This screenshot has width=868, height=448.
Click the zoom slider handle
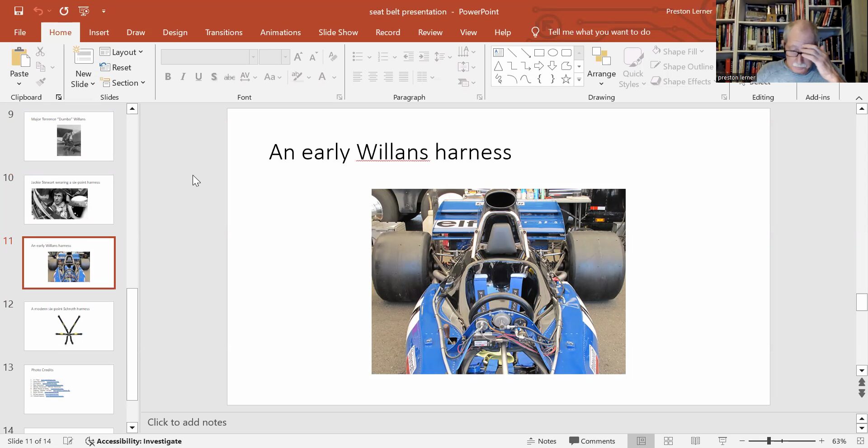pos(769,441)
